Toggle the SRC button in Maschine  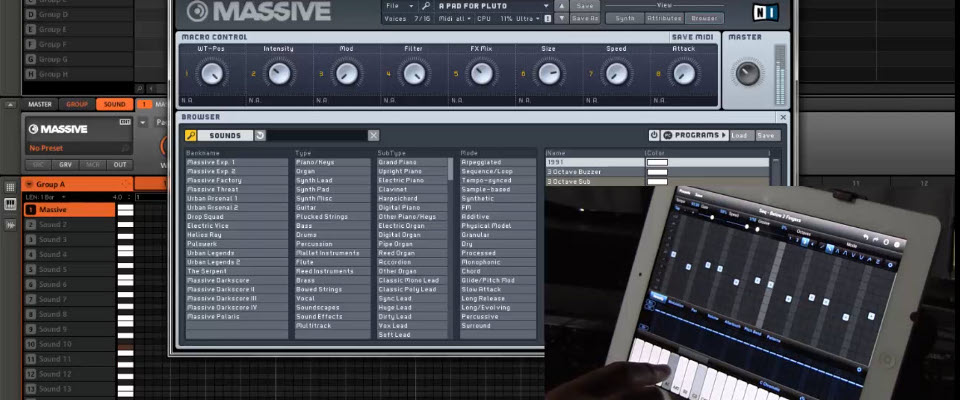38,165
